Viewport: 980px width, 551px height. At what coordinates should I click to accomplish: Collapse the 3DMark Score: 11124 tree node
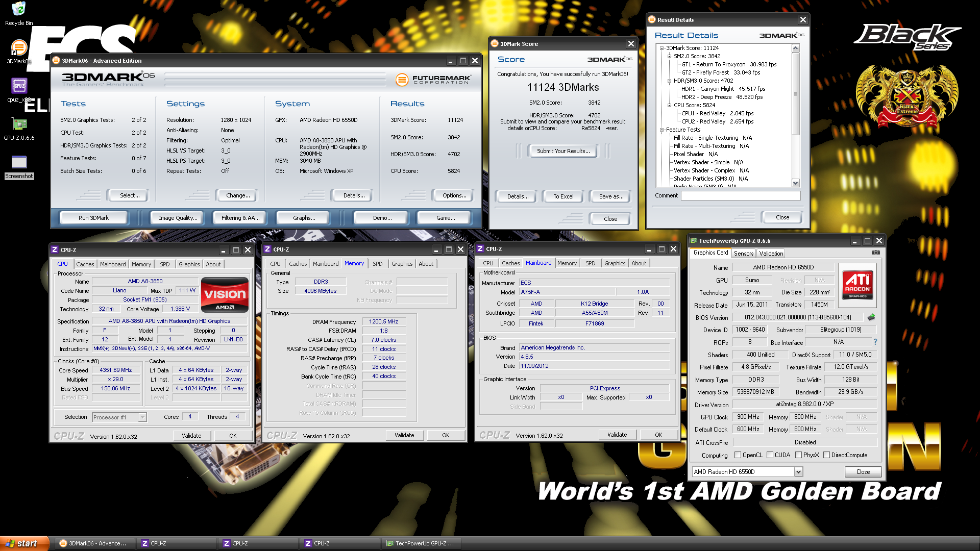pos(661,48)
